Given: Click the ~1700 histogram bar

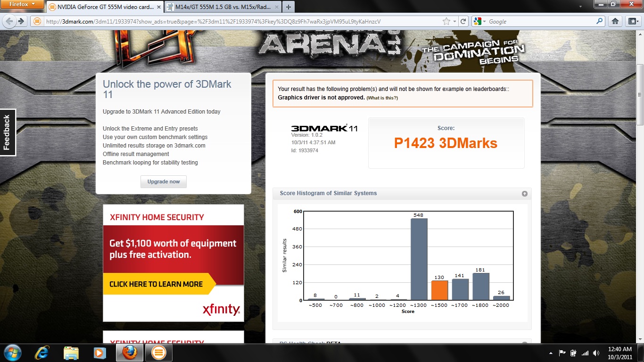Looking at the screenshot, I should 460,289.
